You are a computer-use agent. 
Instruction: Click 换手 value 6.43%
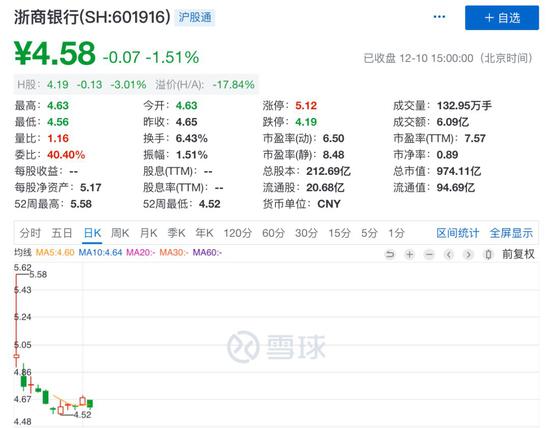pyautogui.click(x=192, y=138)
